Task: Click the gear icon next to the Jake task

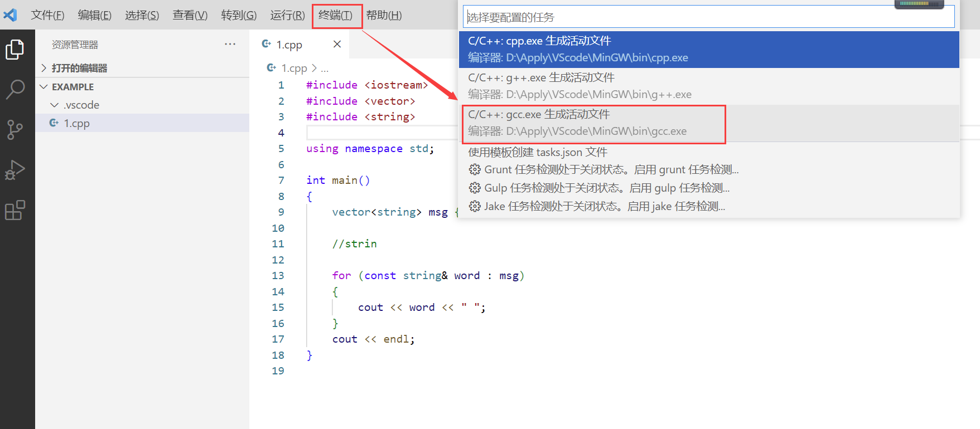Action: [475, 206]
